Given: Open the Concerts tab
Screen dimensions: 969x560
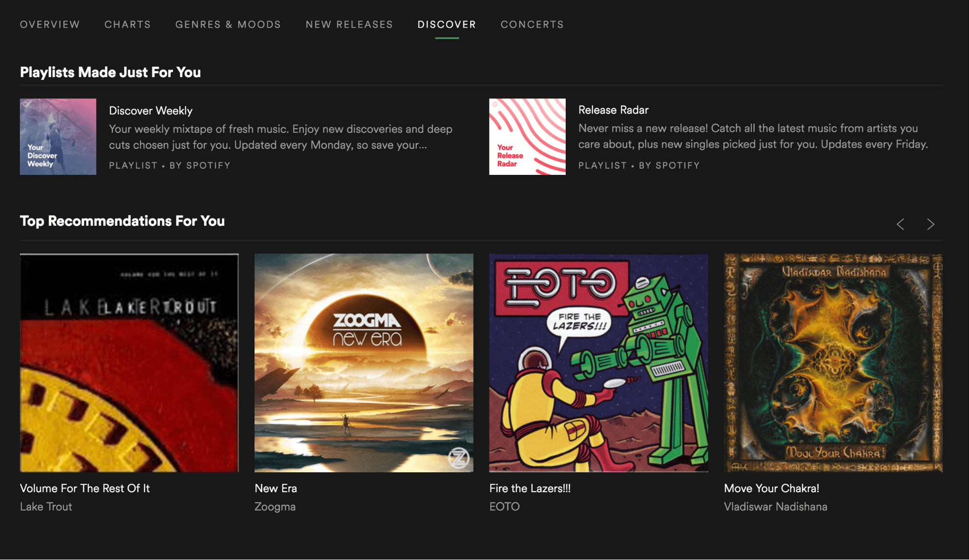Looking at the screenshot, I should click(532, 24).
